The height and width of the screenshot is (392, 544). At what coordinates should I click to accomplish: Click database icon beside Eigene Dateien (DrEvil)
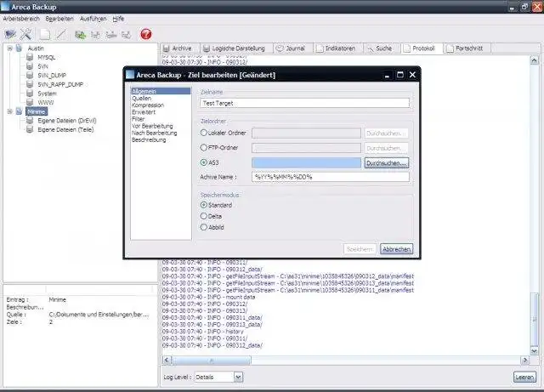30,120
